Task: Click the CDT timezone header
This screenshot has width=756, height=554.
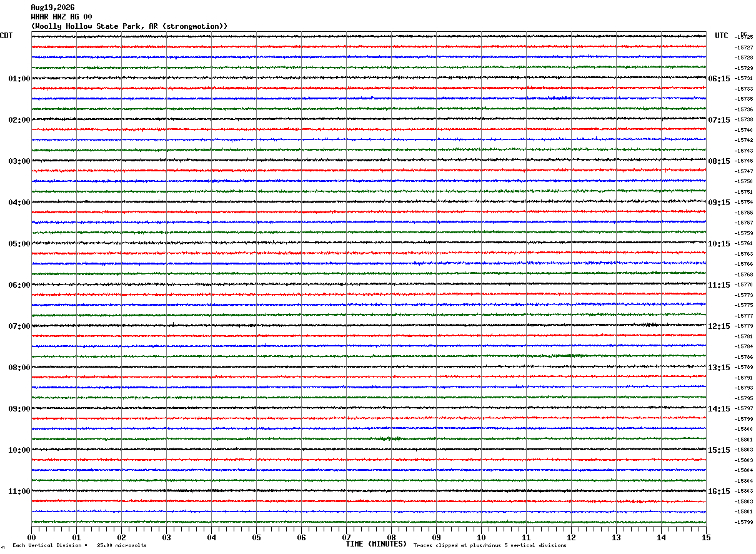Action: 6,36
